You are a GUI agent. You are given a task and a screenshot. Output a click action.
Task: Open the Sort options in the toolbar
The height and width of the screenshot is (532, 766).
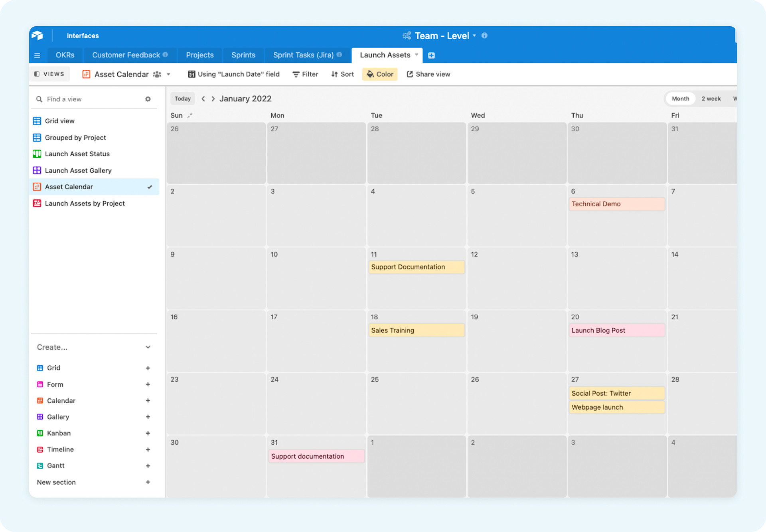[342, 74]
